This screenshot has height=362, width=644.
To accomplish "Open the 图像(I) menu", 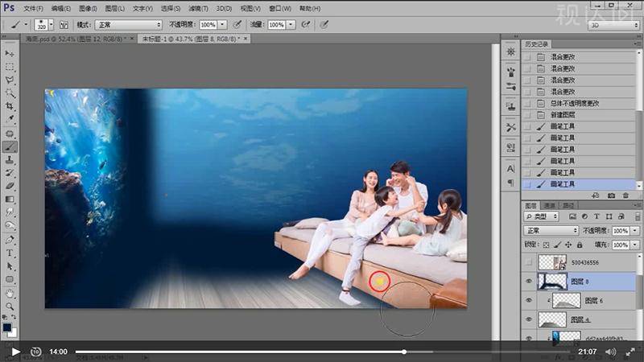I will 88,8.
